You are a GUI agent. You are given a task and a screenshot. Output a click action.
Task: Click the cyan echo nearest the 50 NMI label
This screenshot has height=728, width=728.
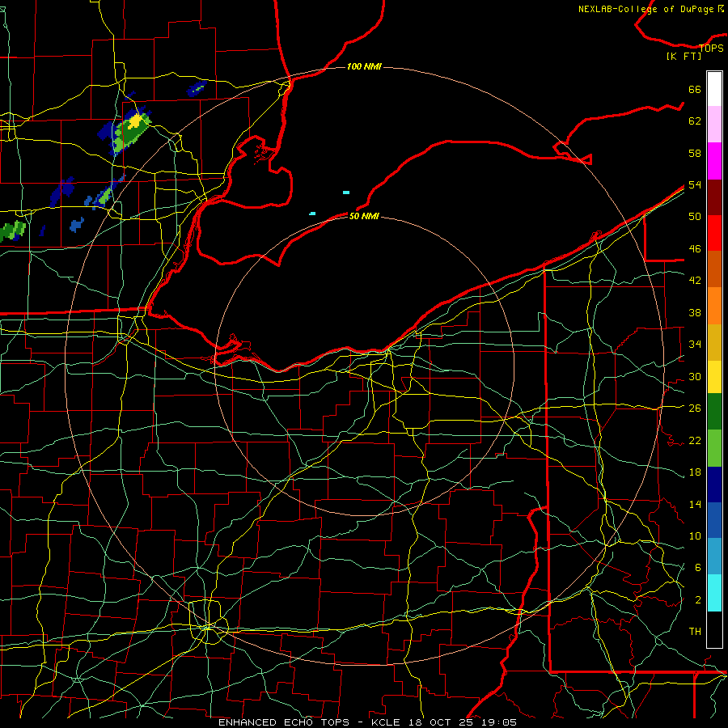[312, 214]
